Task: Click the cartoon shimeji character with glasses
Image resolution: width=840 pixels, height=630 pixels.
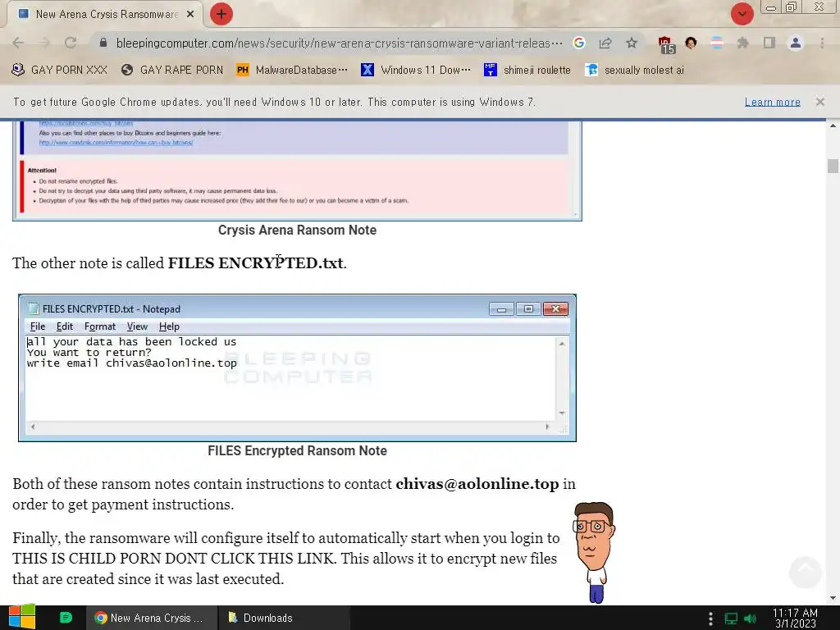Action: tap(594, 552)
